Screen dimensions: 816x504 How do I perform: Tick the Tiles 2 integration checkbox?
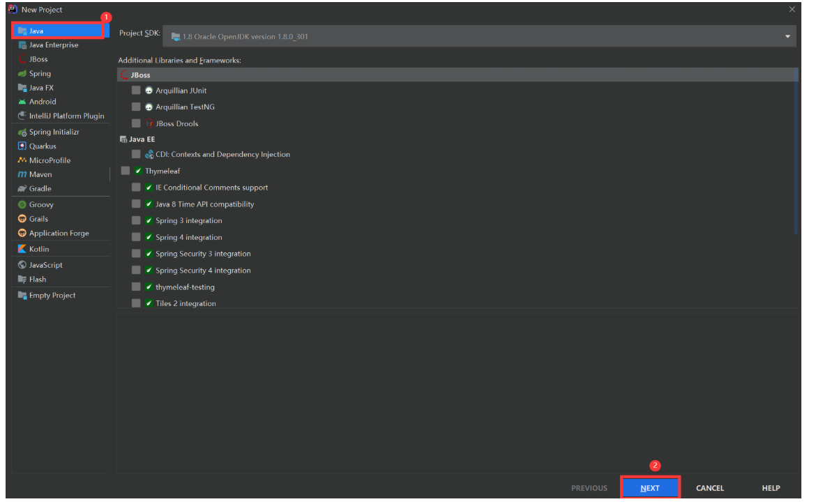pos(136,304)
